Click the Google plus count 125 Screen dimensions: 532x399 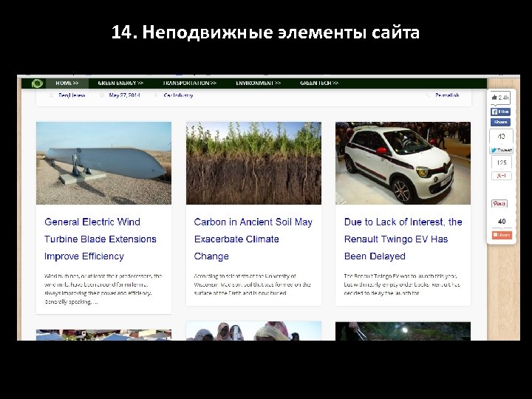pyautogui.click(x=502, y=163)
